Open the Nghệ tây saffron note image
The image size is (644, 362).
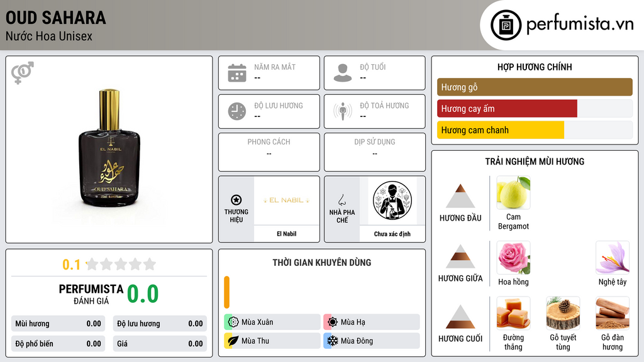tap(613, 258)
